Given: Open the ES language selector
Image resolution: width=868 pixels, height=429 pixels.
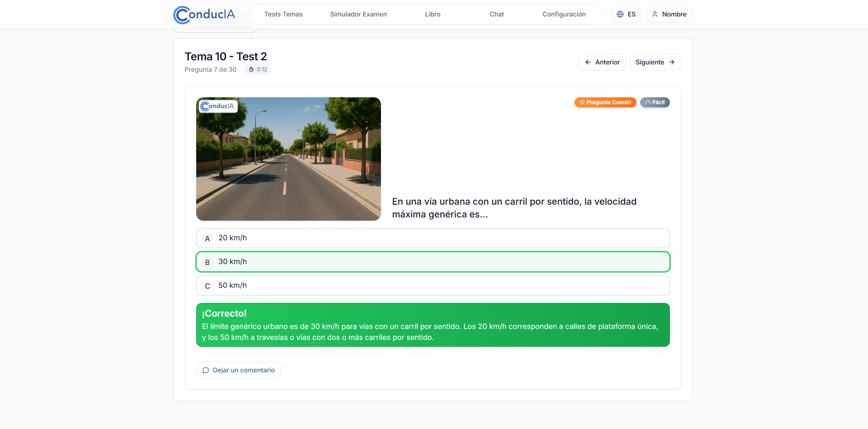Looking at the screenshot, I should click(626, 14).
